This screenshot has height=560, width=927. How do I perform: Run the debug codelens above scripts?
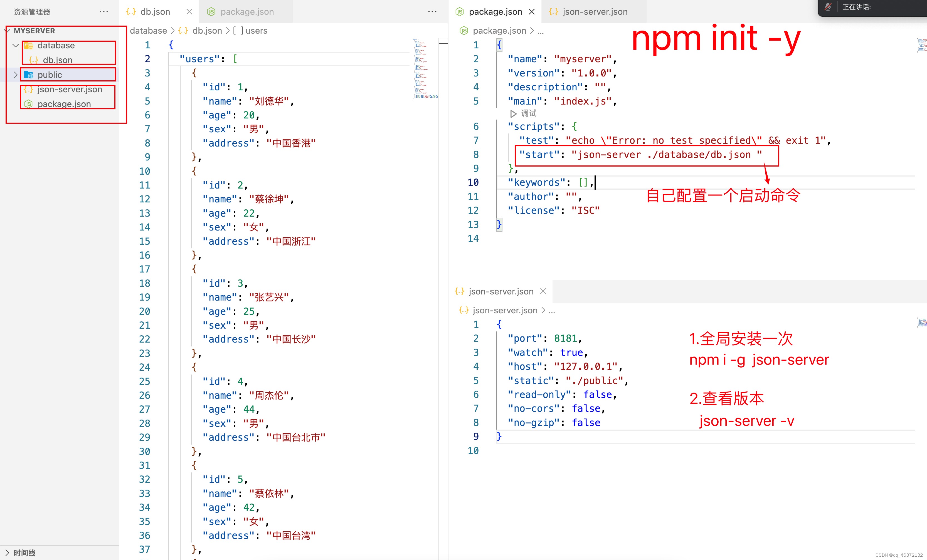tap(523, 113)
